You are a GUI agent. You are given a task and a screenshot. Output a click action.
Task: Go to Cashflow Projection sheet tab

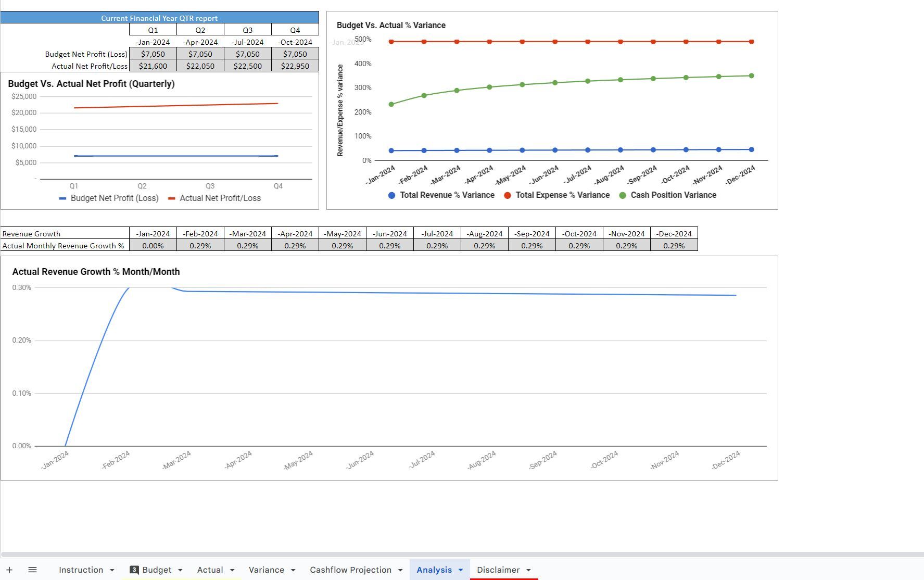point(350,570)
